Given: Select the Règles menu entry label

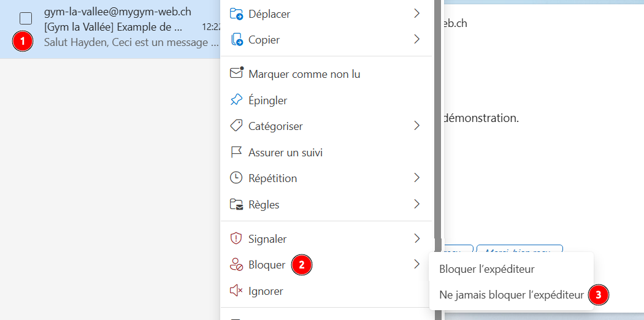Looking at the screenshot, I should coord(264,204).
